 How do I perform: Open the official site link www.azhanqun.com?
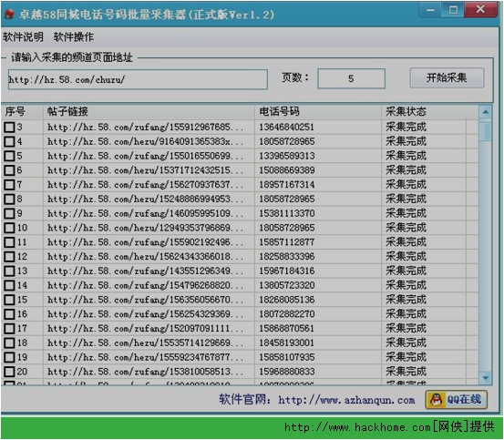pyautogui.click(x=346, y=400)
